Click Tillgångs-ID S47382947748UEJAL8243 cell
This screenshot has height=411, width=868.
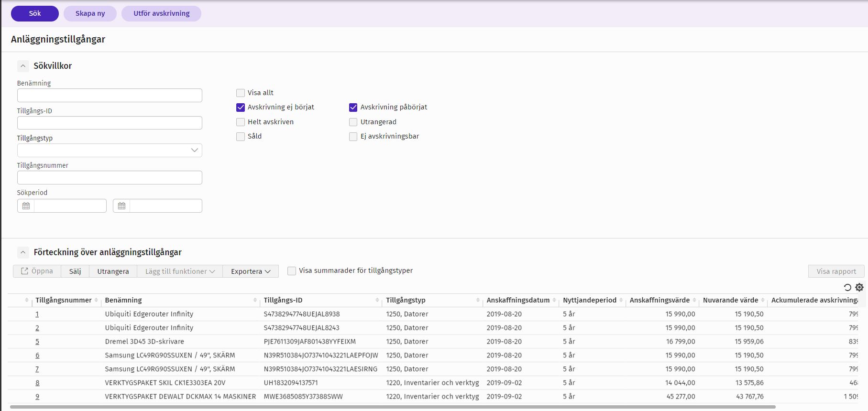(x=302, y=328)
